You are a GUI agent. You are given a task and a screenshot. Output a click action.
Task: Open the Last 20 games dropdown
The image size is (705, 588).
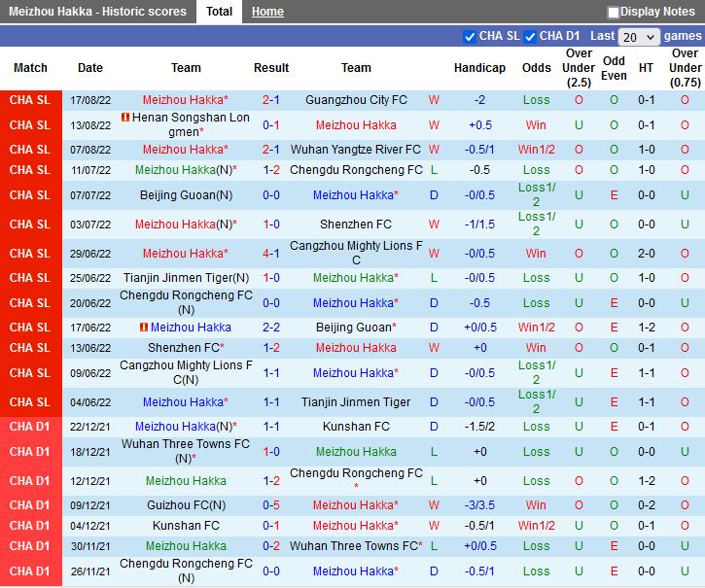tap(638, 37)
